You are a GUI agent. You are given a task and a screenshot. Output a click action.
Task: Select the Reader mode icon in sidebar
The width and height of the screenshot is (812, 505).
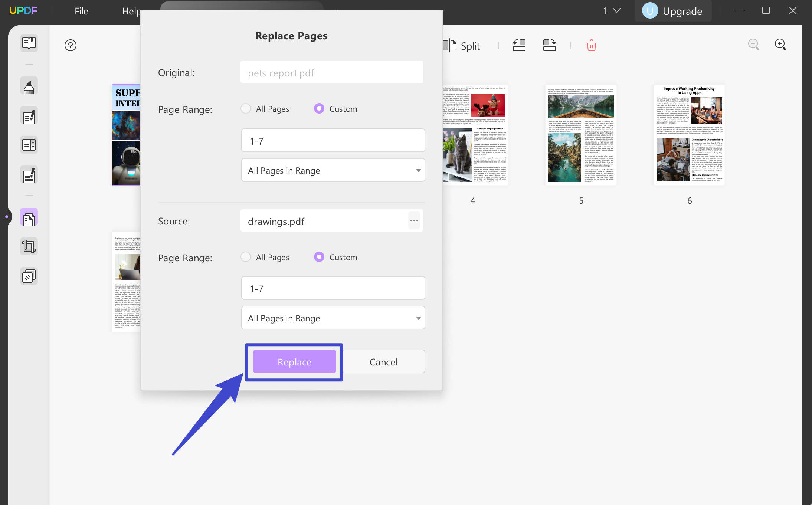(x=29, y=43)
